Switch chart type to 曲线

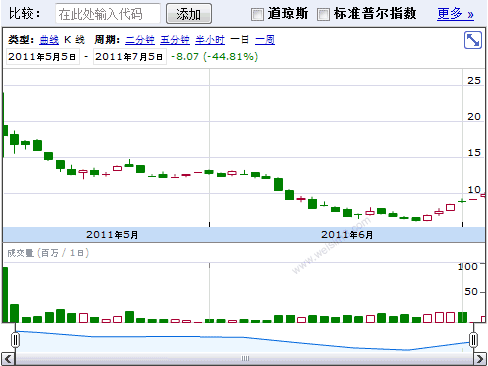pyautogui.click(x=49, y=40)
